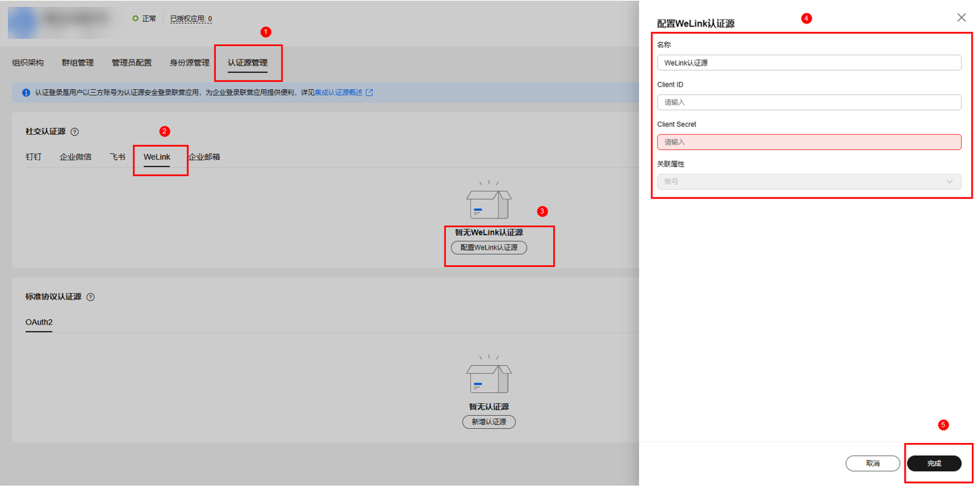The width and height of the screenshot is (980, 491).
Task: Click the 暂无认证源 text
Action: pyautogui.click(x=489, y=407)
